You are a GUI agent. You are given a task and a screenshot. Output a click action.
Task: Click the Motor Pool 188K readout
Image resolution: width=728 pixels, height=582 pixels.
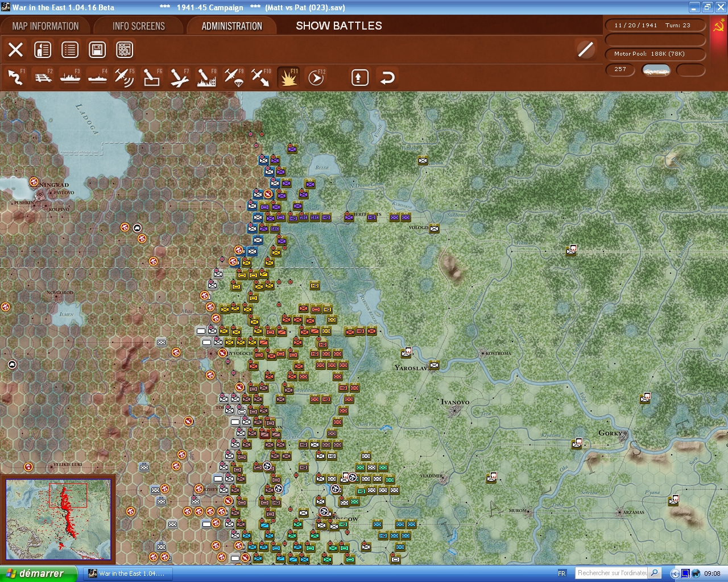pos(655,54)
